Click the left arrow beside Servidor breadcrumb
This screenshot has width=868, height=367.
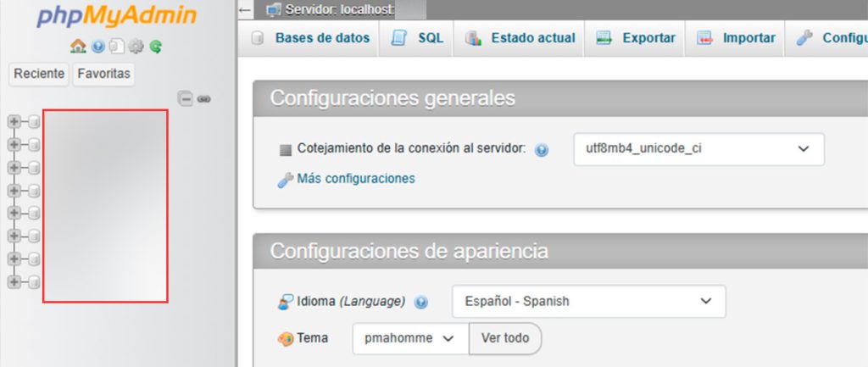coord(246,9)
